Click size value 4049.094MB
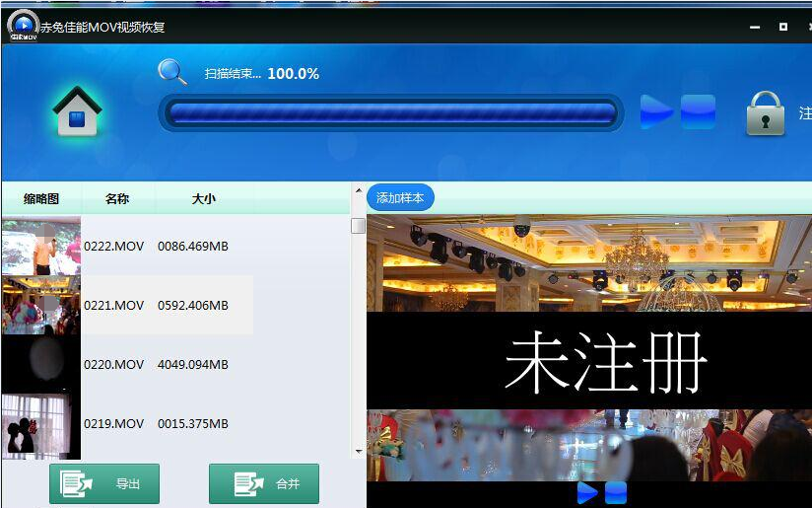The width and height of the screenshot is (812, 508). pos(193,364)
